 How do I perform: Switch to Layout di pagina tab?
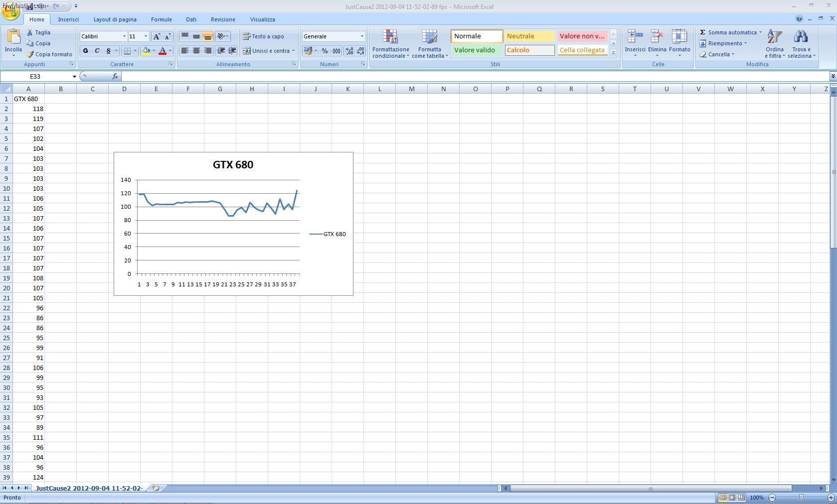pyautogui.click(x=115, y=19)
